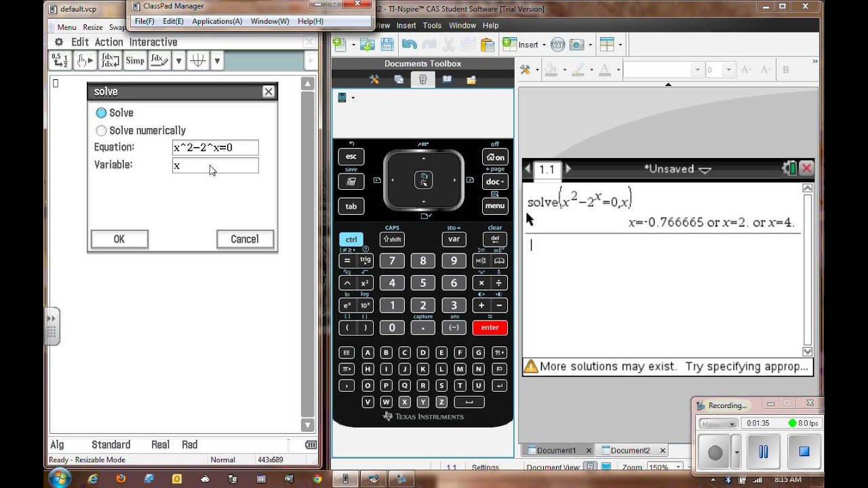
Task: Select the Solve numerically radio option
Action: click(101, 130)
